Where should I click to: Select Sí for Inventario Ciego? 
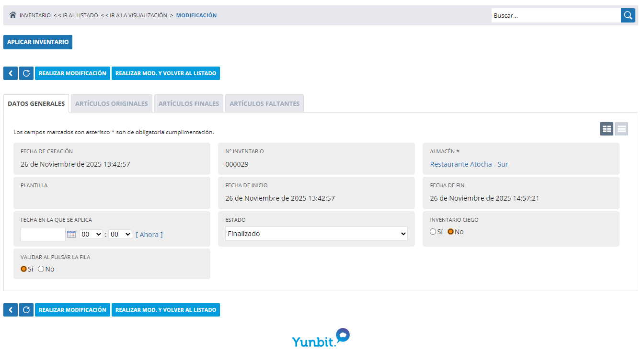click(x=433, y=232)
